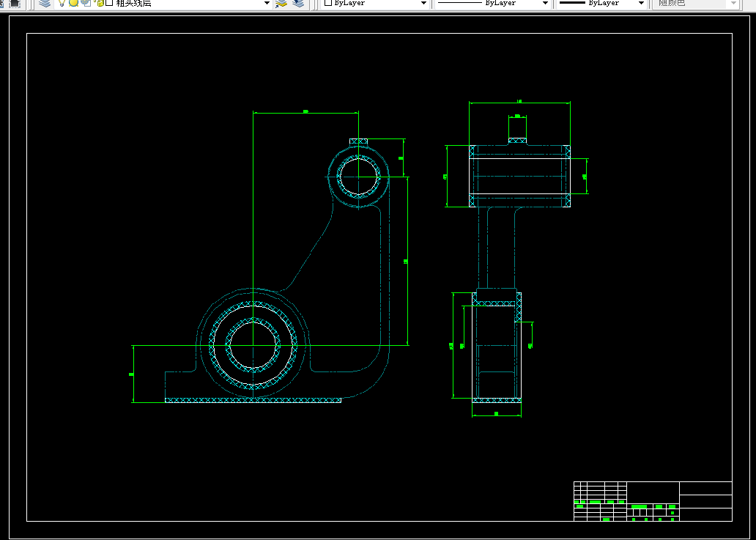The height and width of the screenshot is (540, 756).
Task: Click the dark house-shaped toolbar icon at far left
Action: [15, 4]
